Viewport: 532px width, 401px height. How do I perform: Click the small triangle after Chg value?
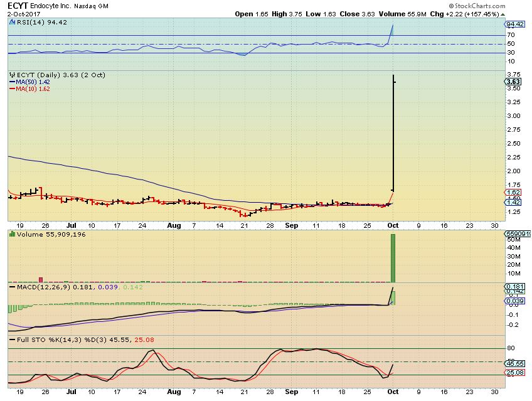click(503, 14)
